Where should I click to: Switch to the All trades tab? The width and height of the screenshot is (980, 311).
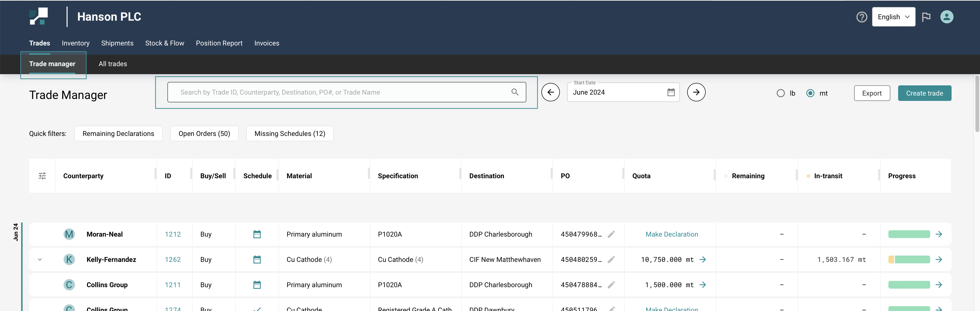pyautogui.click(x=113, y=64)
